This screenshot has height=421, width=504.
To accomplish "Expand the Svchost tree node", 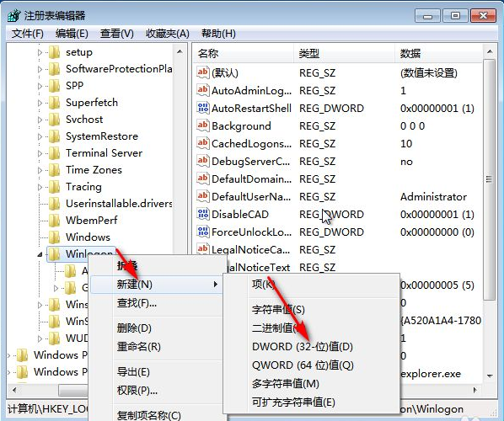I will click(x=40, y=120).
